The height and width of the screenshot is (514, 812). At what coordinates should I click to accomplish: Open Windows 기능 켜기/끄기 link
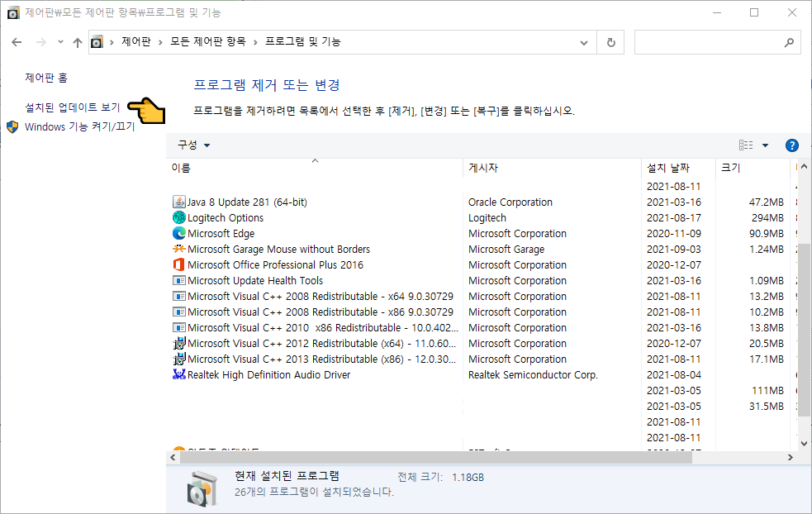80,127
